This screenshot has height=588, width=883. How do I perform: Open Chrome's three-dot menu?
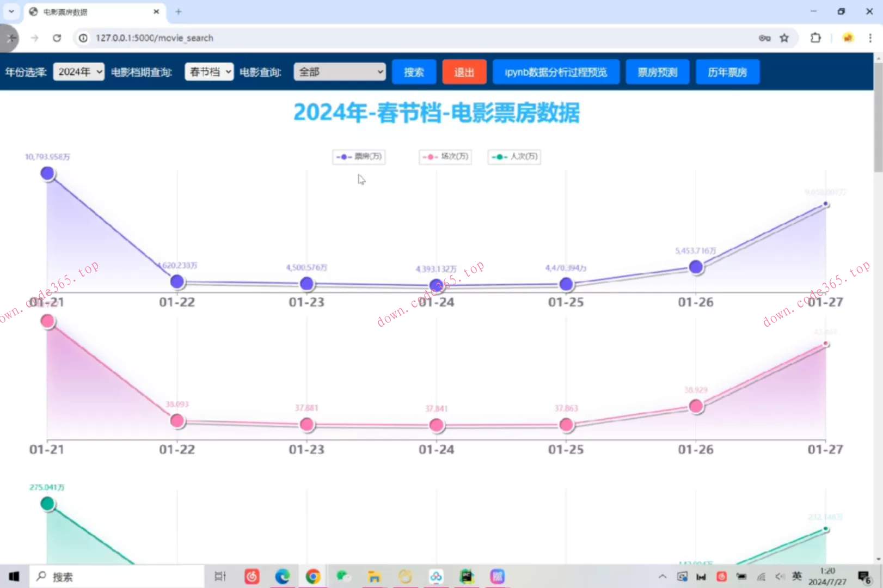pyautogui.click(x=870, y=38)
